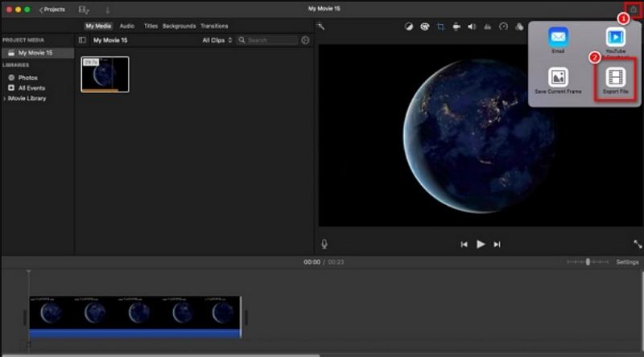Select the Earth clip thumbnail in browser
Viewport: 644px width, 357px height.
point(105,74)
